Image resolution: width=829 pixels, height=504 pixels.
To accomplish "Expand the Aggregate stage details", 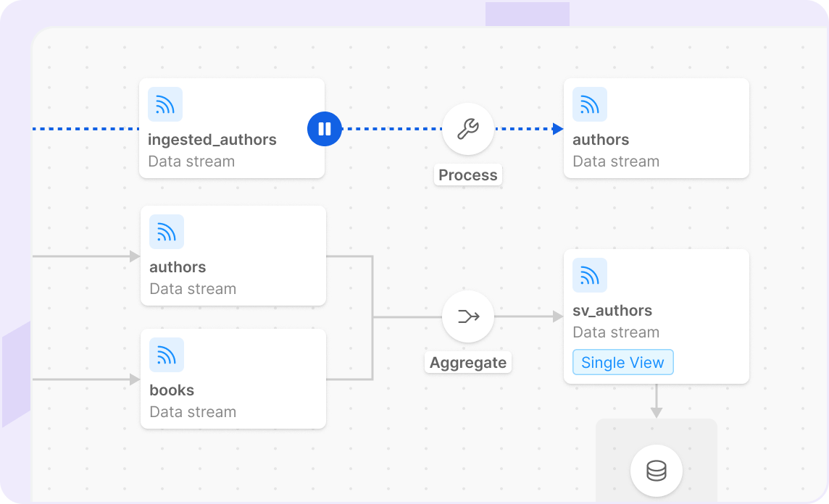I will (468, 316).
